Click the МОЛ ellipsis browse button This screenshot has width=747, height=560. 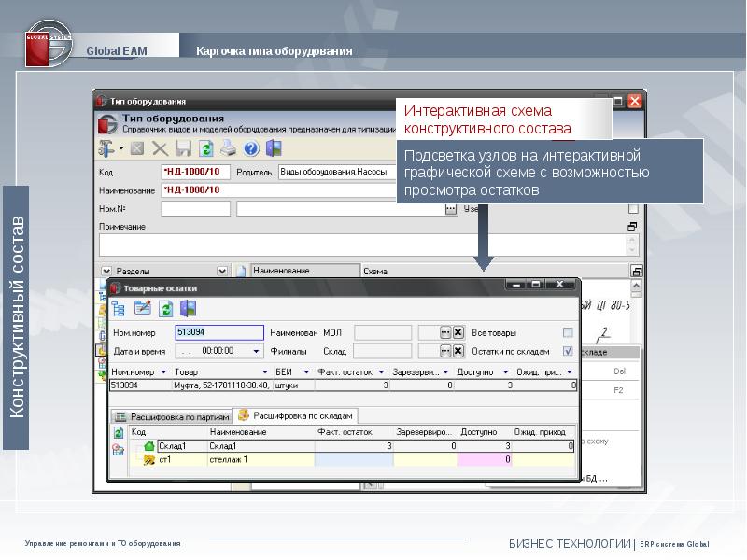coord(444,332)
